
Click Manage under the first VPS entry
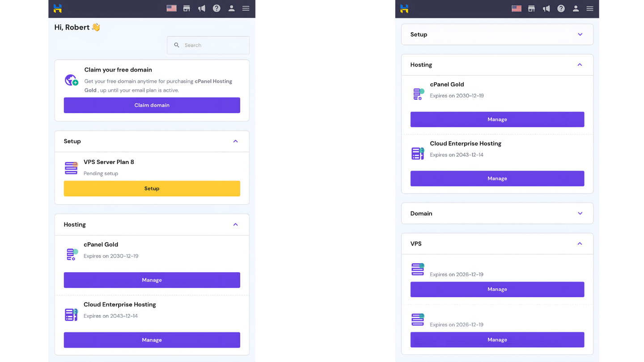[497, 289]
